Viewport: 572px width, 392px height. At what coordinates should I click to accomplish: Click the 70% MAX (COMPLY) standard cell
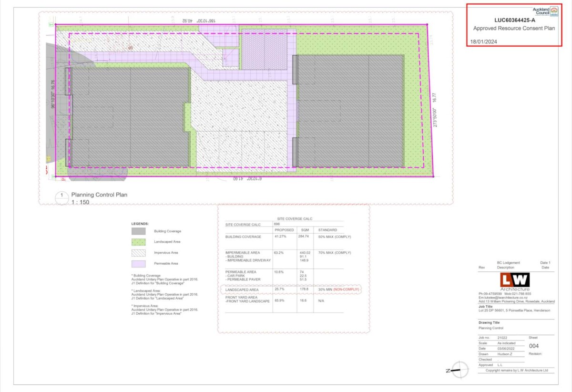coord(334,253)
